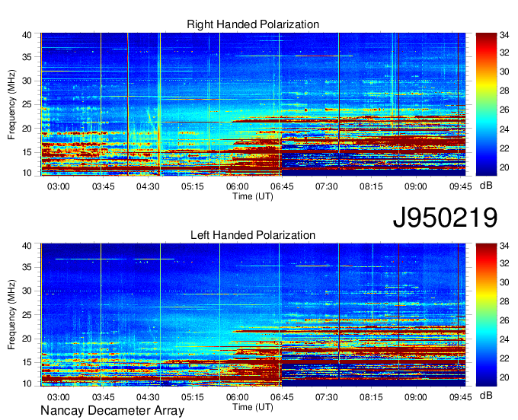
Task: Click the 07:30 tick label on bottom plot
Action: pos(326,397)
